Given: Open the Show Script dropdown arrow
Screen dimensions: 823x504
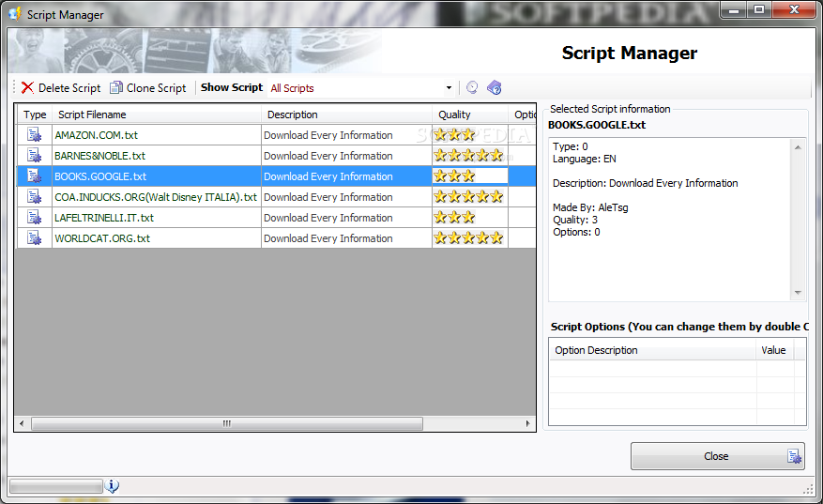Looking at the screenshot, I should pos(449,88).
